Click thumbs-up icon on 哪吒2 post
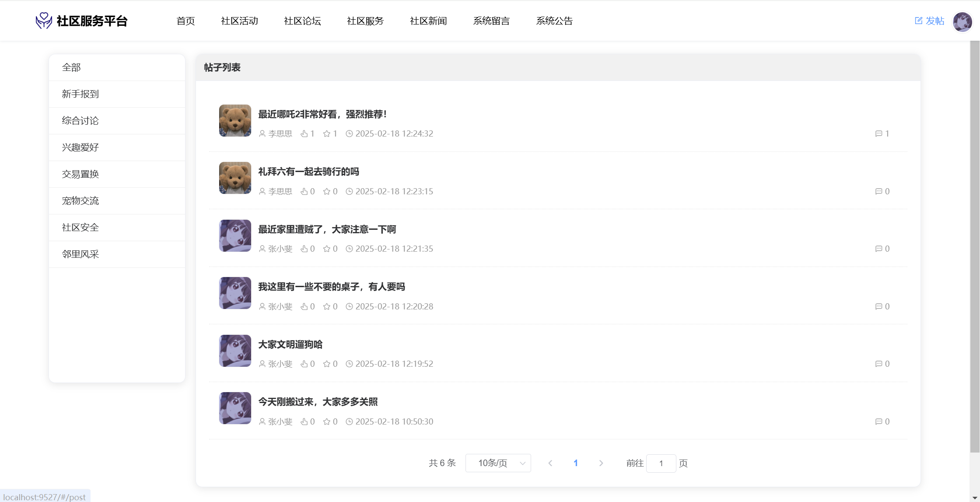 point(304,134)
